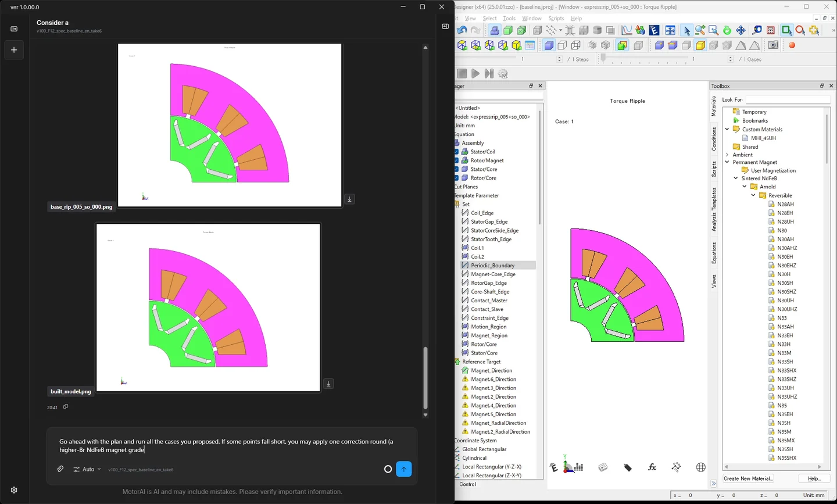Send the message with blue arrow button
This screenshot has width=837, height=504.
(x=403, y=469)
